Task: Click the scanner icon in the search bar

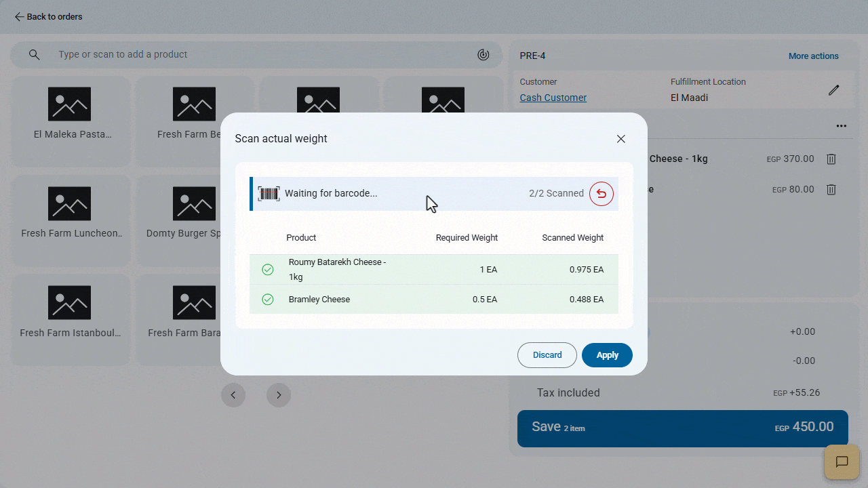Action: (484, 55)
